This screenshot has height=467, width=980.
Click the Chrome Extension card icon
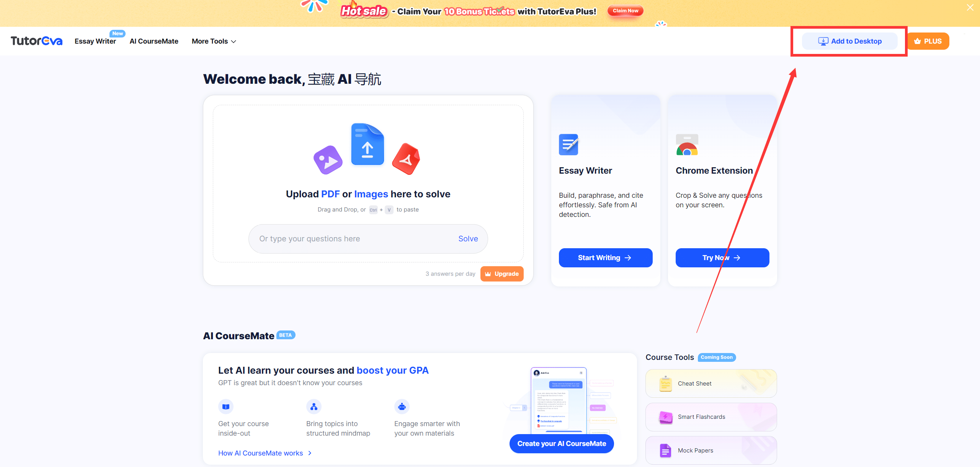pyautogui.click(x=687, y=145)
